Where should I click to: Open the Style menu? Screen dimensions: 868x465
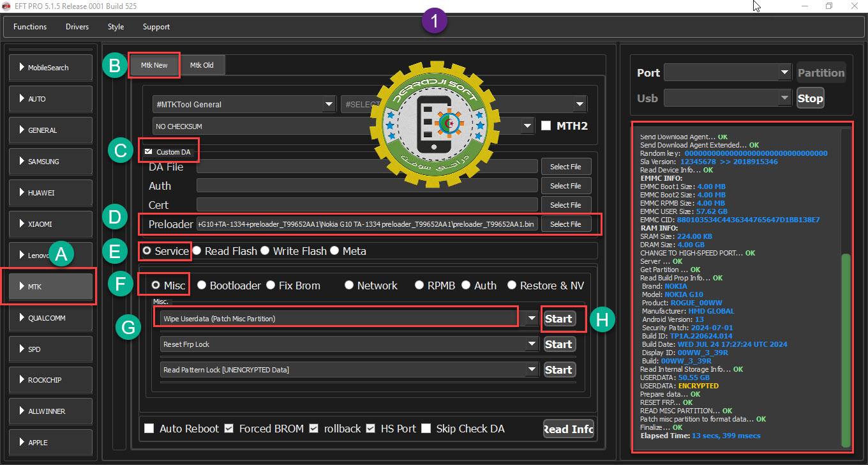coord(116,27)
